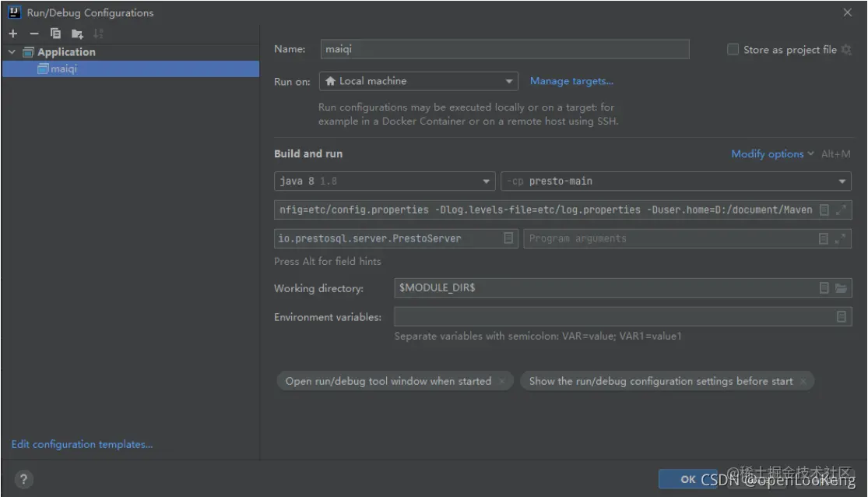Viewport: 868px width, 497px height.
Task: Remove 'Show the run/debug configuration settings' tag
Action: pyautogui.click(x=803, y=381)
